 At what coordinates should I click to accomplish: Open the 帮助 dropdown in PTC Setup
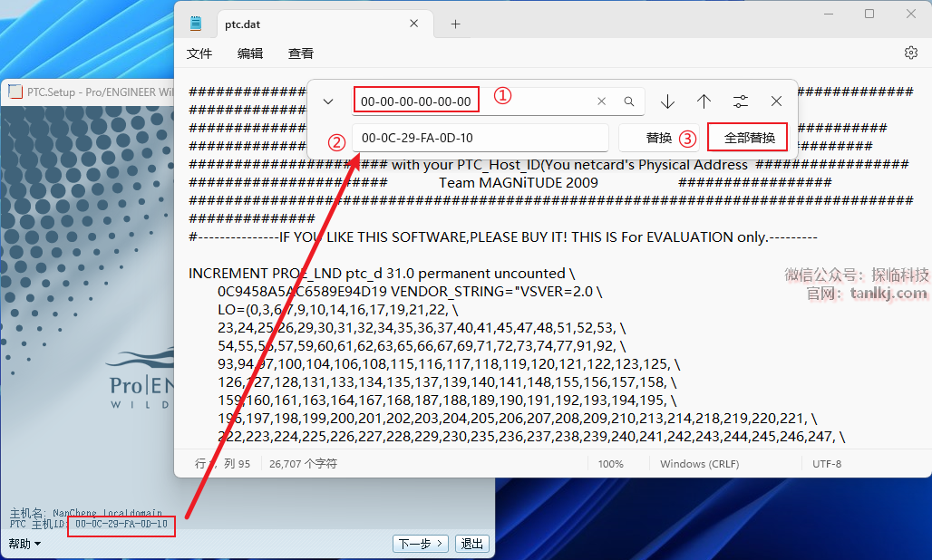point(24,544)
